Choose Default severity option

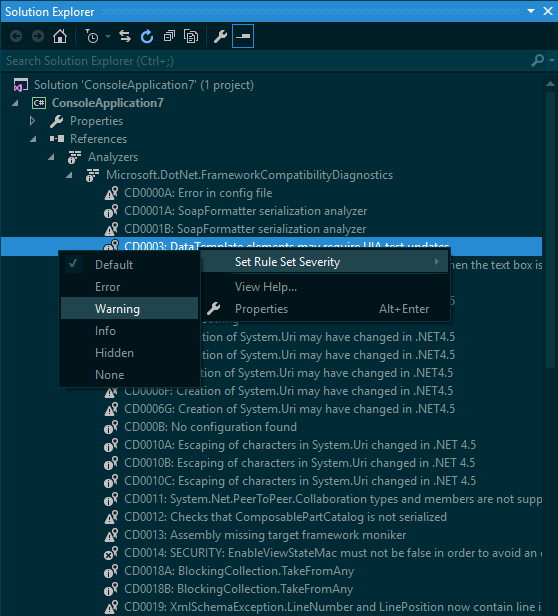coord(129,265)
